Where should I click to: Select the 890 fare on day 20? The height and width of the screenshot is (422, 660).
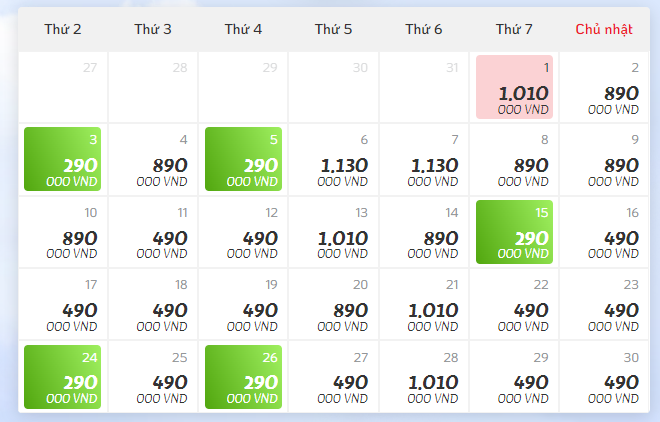click(333, 305)
